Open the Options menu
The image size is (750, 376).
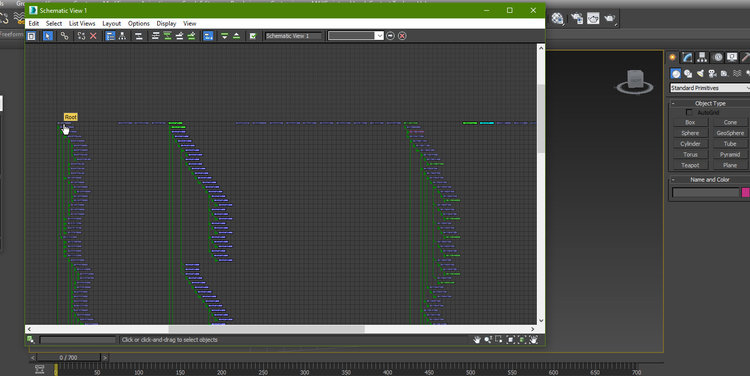139,23
